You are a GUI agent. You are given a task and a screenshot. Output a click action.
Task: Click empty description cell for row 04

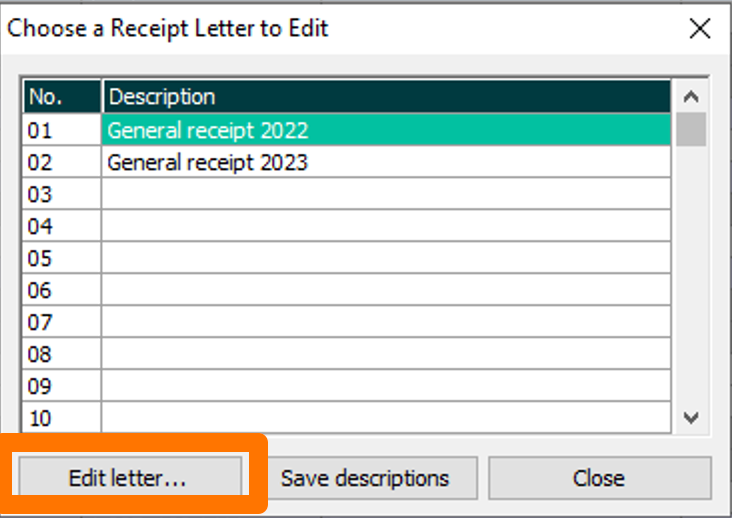(387, 226)
